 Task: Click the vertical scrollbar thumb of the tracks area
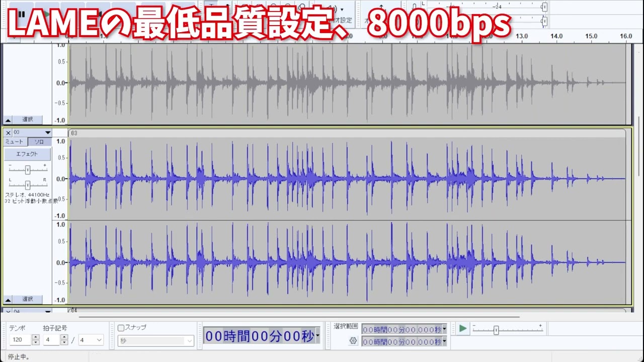(x=639, y=146)
